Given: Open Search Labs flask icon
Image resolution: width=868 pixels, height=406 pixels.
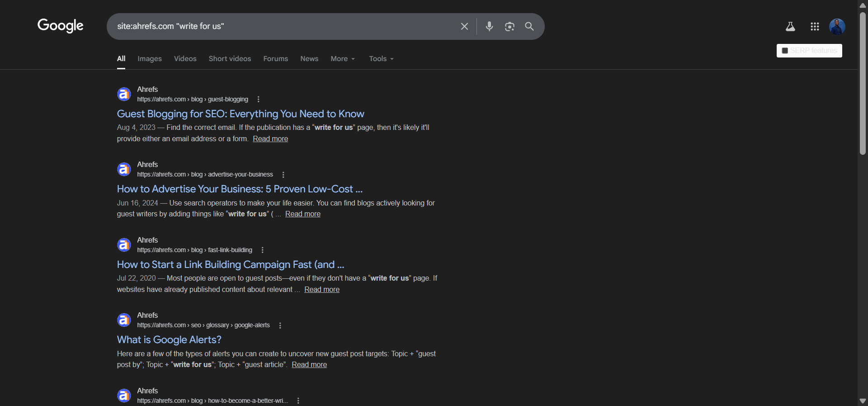Looking at the screenshot, I should click(790, 27).
